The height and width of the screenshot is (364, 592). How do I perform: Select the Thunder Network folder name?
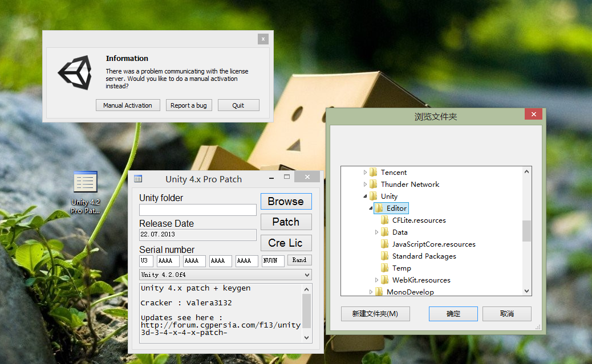(410, 185)
